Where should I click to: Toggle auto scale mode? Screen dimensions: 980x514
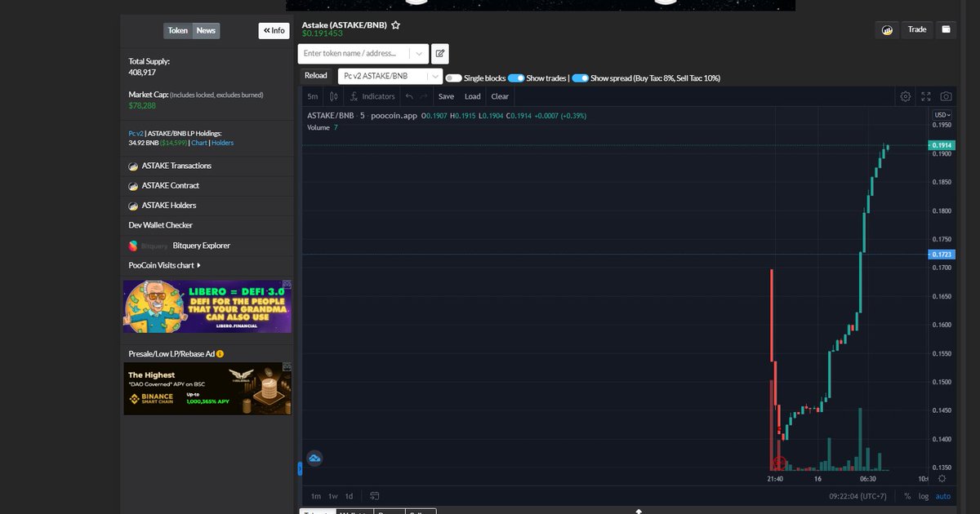tap(943, 496)
